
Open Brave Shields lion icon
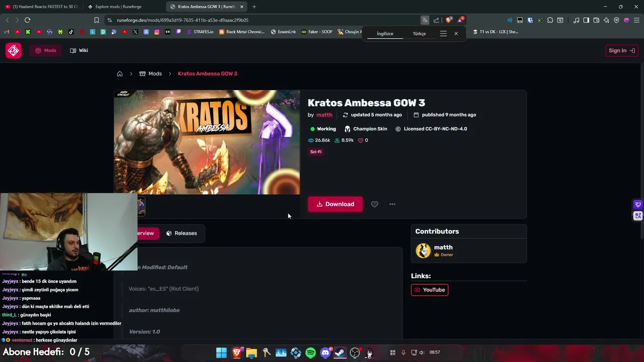(449, 20)
